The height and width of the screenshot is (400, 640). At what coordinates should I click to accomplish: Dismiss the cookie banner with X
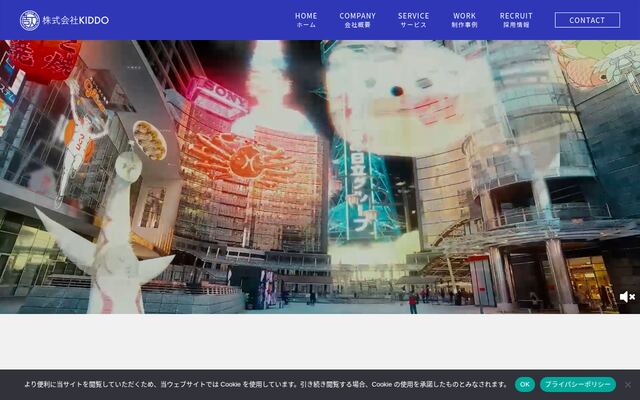(x=628, y=384)
